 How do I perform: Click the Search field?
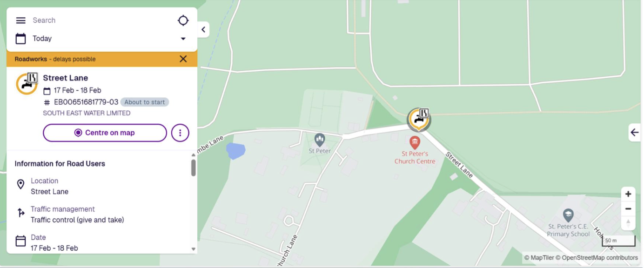click(102, 20)
